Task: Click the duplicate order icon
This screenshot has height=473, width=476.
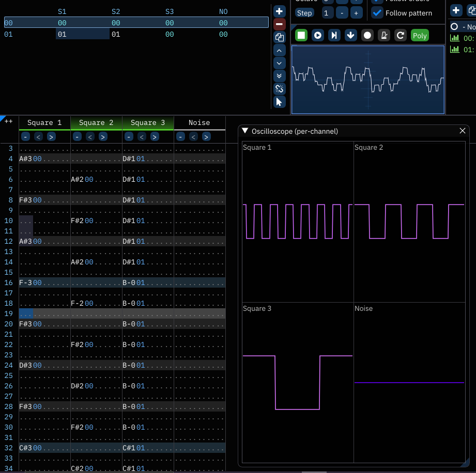Action: (279, 37)
